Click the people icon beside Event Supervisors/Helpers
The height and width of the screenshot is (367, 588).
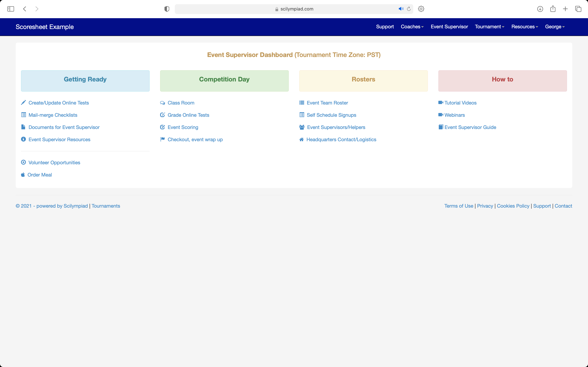pos(302,127)
